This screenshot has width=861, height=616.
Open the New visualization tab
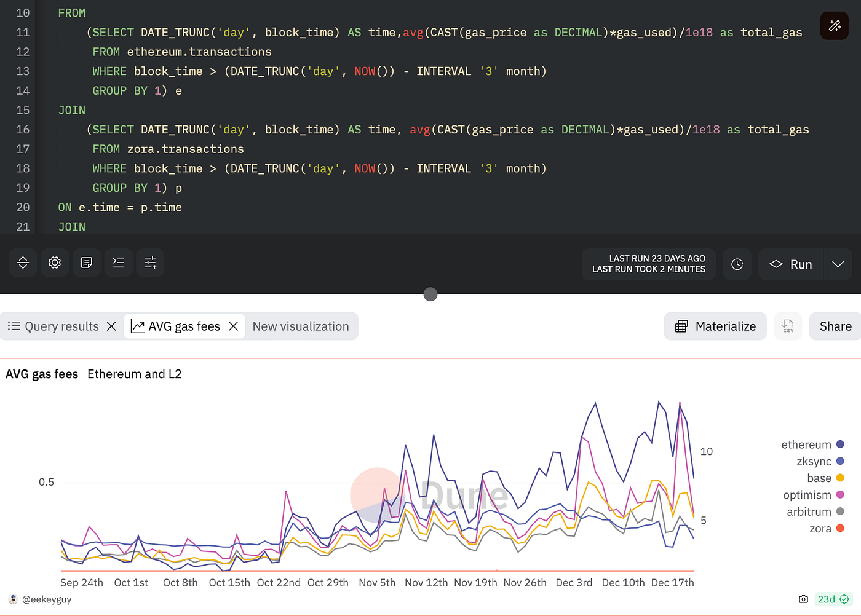[300, 326]
